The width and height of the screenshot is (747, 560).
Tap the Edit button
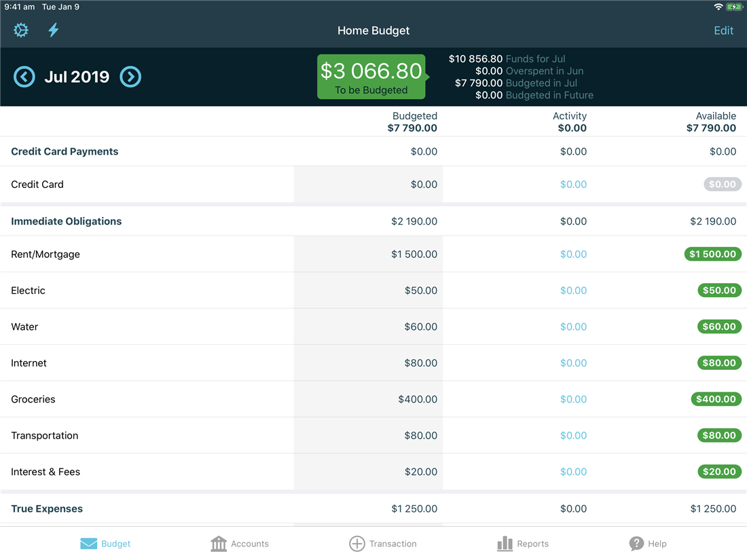[723, 30]
